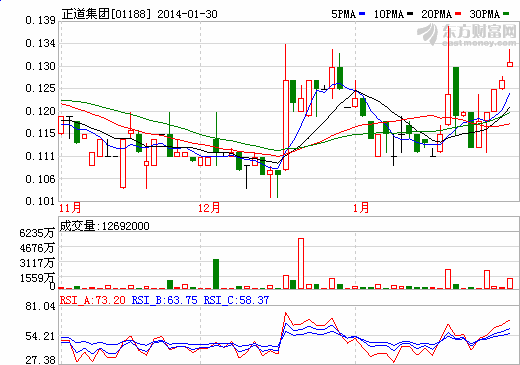This screenshot has width=520, height=365.
Task: Click the 12月 month label
Action: 209,208
